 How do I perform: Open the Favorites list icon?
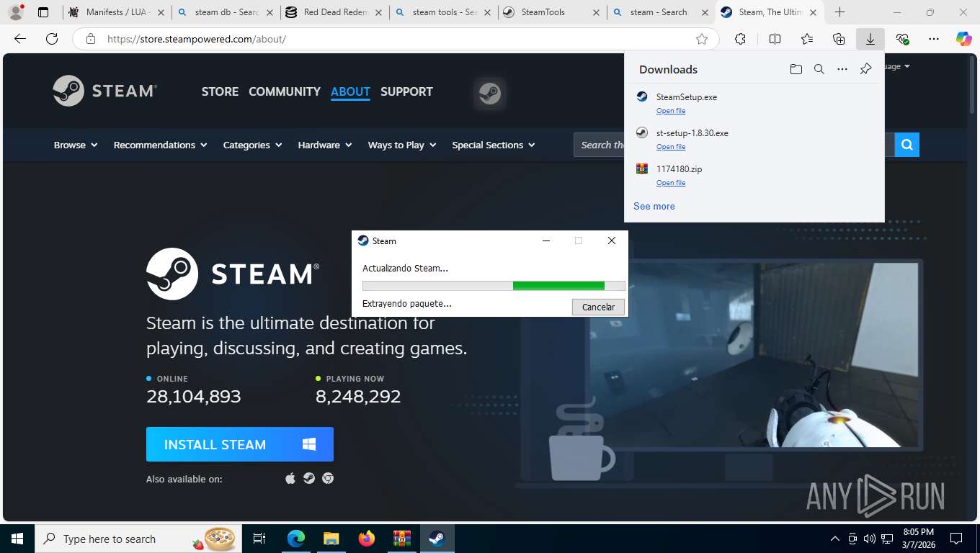click(807, 39)
